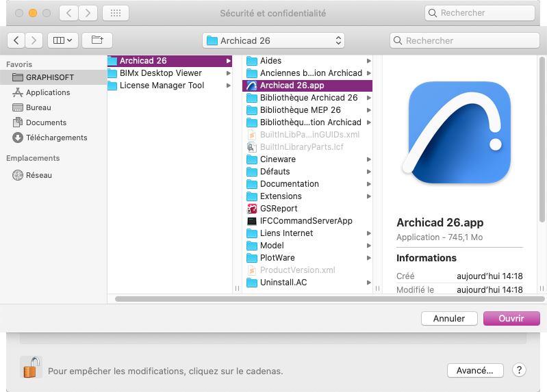Screen dimensions: 547x392
Task: Click the lock icon to prevent changes
Action: click(31, 367)
